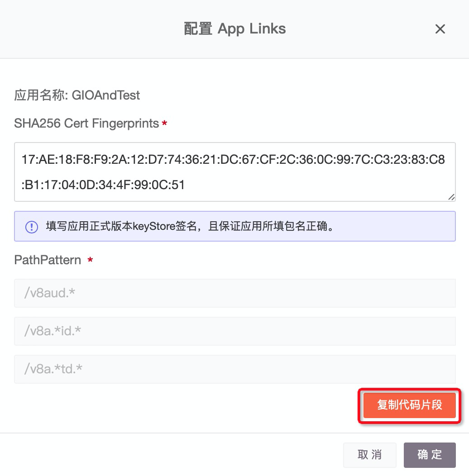Click the keyStore签名 hint message text
469x476 pixels.
tap(190, 227)
